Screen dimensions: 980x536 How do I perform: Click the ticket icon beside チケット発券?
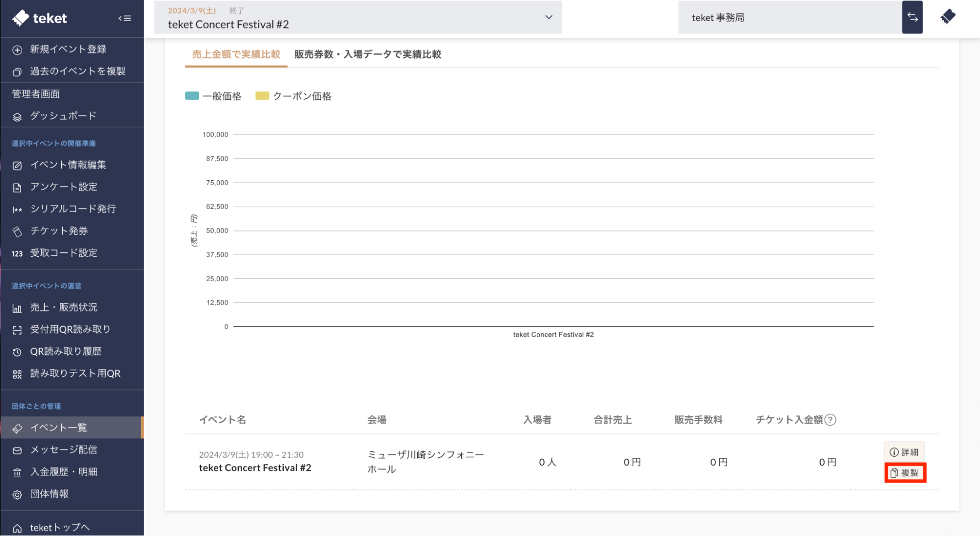click(17, 231)
